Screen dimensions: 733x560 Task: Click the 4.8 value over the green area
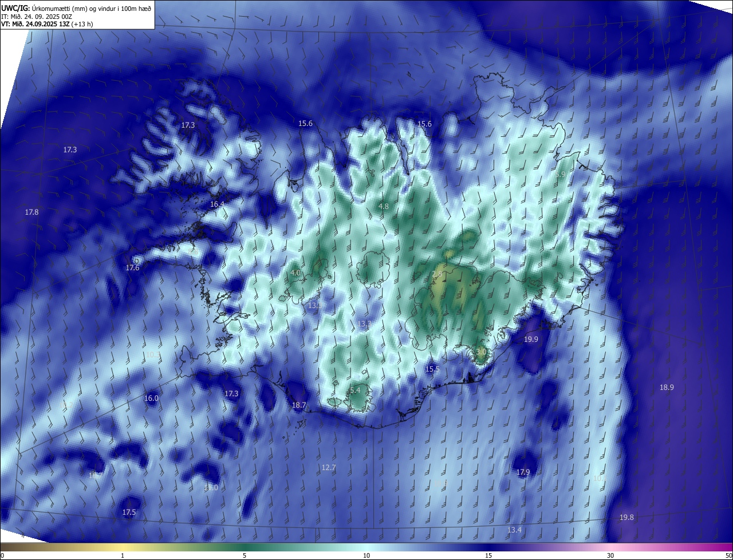coord(384,206)
